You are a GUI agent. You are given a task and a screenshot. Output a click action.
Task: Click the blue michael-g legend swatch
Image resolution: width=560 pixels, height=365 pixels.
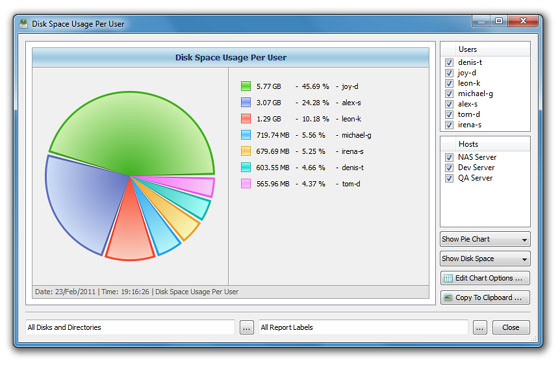(x=246, y=135)
